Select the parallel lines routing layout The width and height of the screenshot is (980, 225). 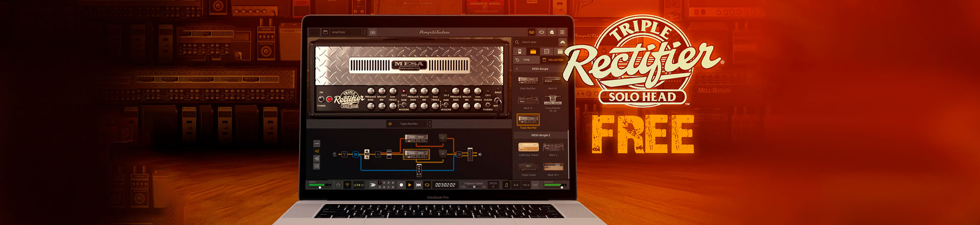pos(316,166)
